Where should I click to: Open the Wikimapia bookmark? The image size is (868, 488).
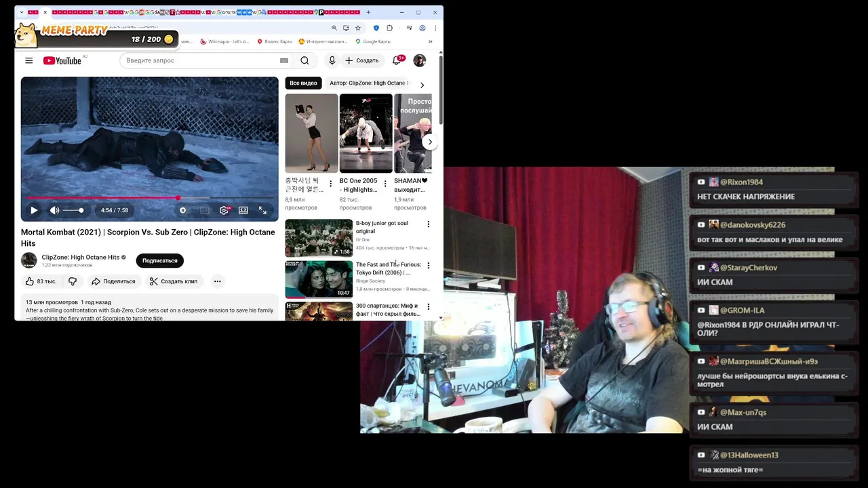point(224,41)
